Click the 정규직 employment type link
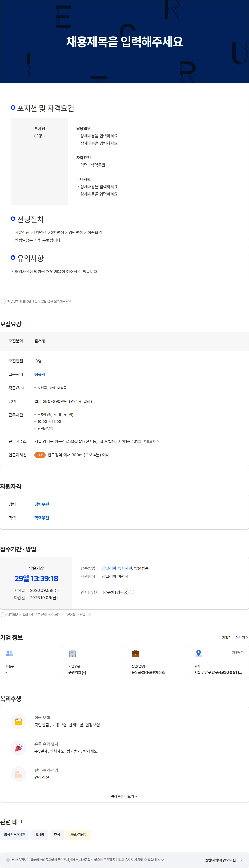This screenshot has width=249, height=868. click(x=40, y=374)
